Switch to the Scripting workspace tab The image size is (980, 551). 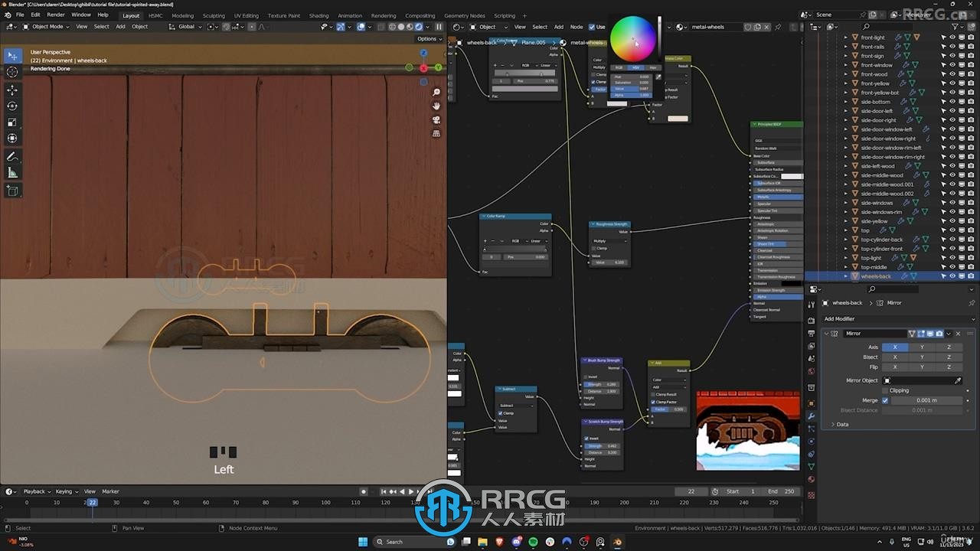coord(505,15)
